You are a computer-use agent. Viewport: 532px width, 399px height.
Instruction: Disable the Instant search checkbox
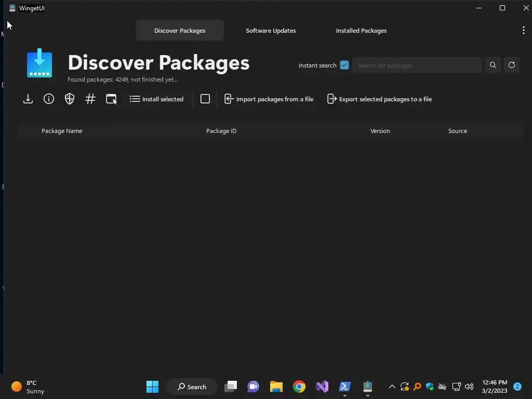[344, 65]
